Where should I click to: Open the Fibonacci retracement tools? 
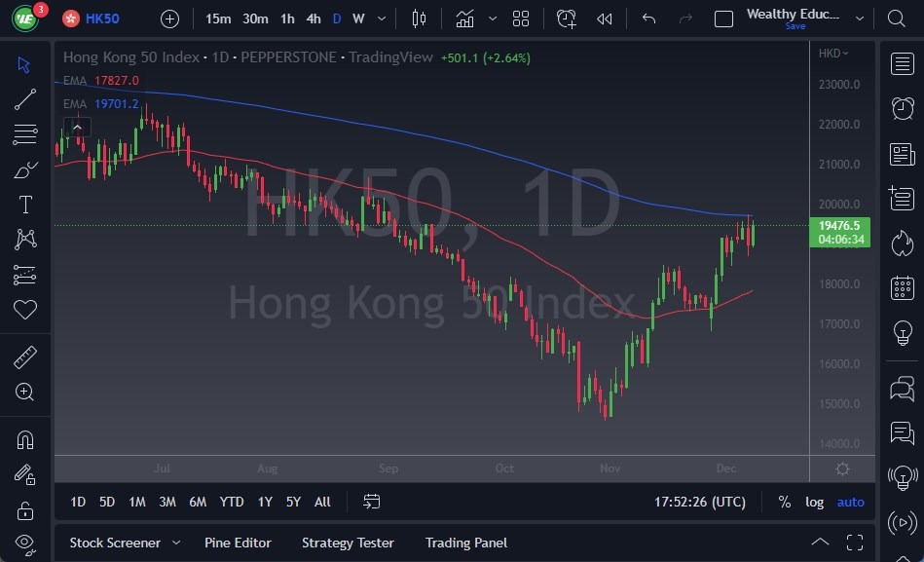[24, 134]
